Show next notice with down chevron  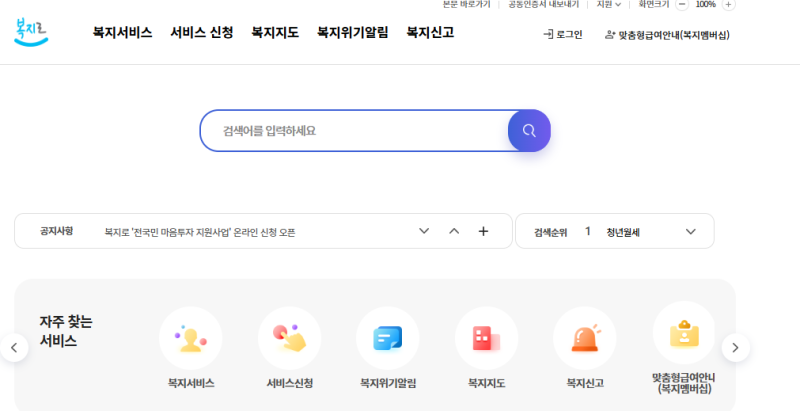pos(424,231)
